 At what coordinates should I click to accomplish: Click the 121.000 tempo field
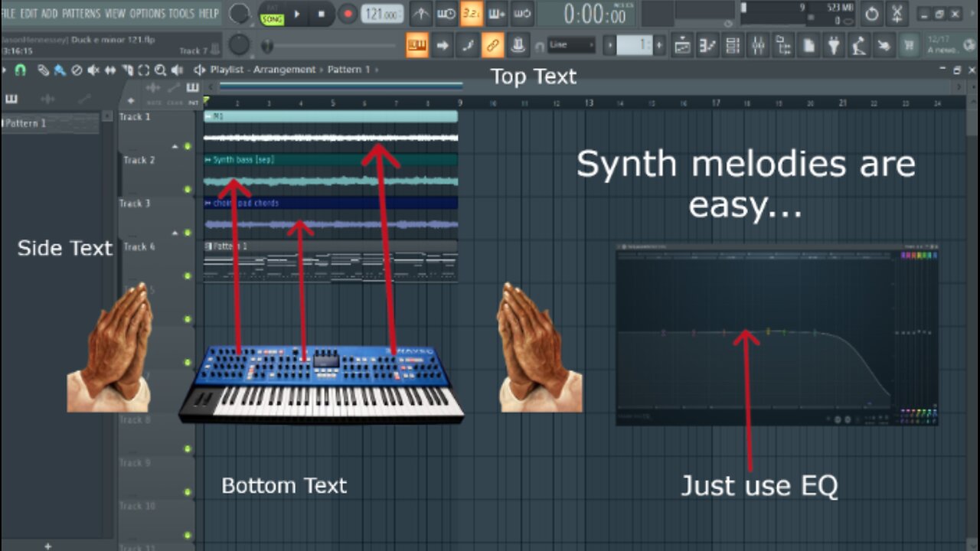[x=381, y=15]
